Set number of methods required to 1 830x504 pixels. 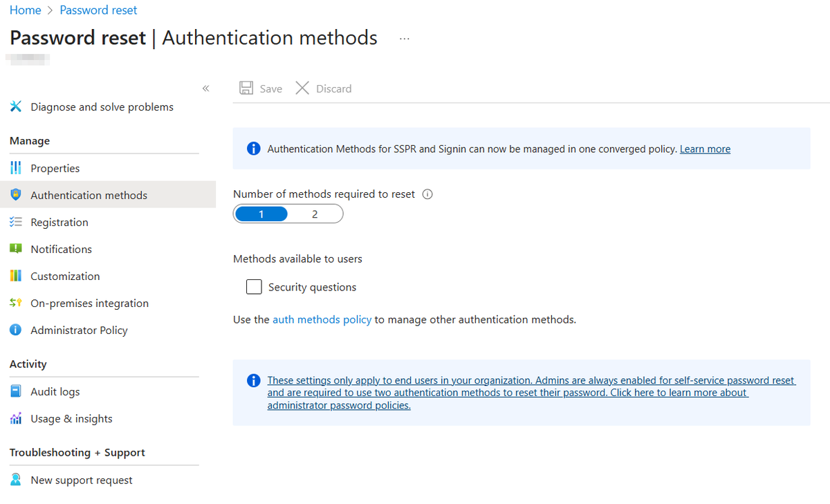point(261,214)
